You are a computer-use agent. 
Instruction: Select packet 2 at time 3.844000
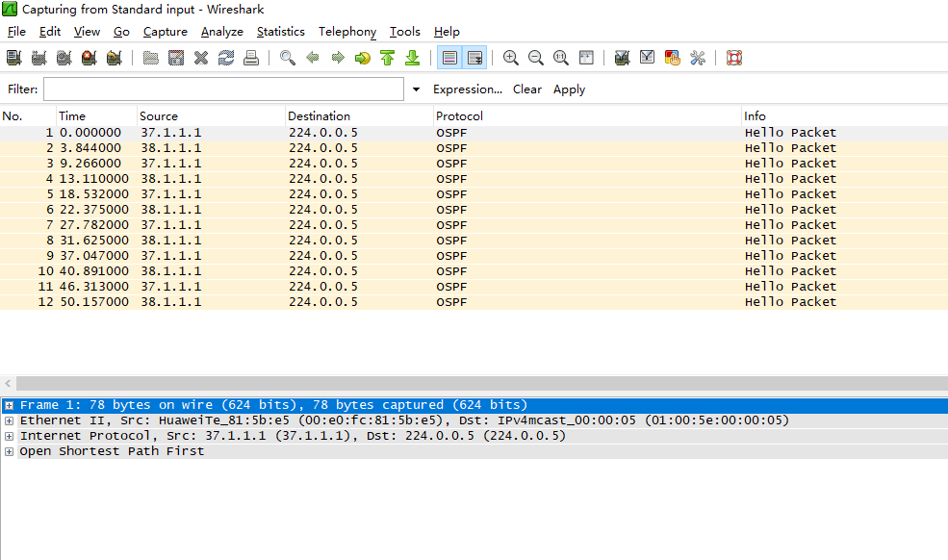(474, 148)
